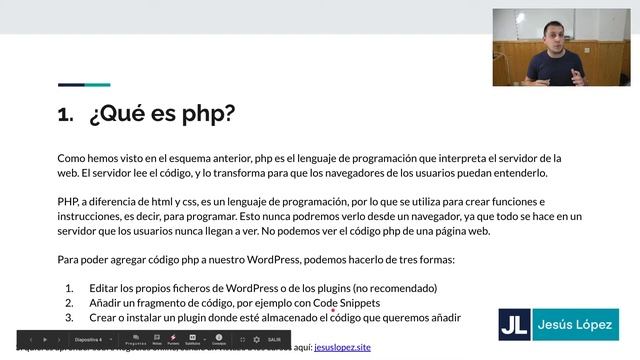Screen dimensions: 640x360
Task: Open the Preguntas Q&A tool
Action: click(136, 340)
